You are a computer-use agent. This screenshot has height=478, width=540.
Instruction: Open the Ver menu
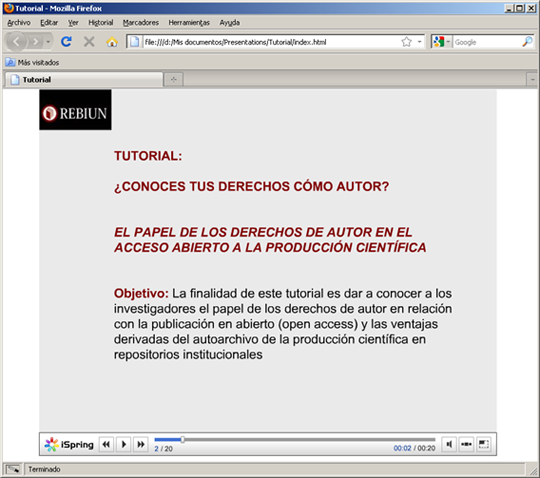[x=73, y=23]
